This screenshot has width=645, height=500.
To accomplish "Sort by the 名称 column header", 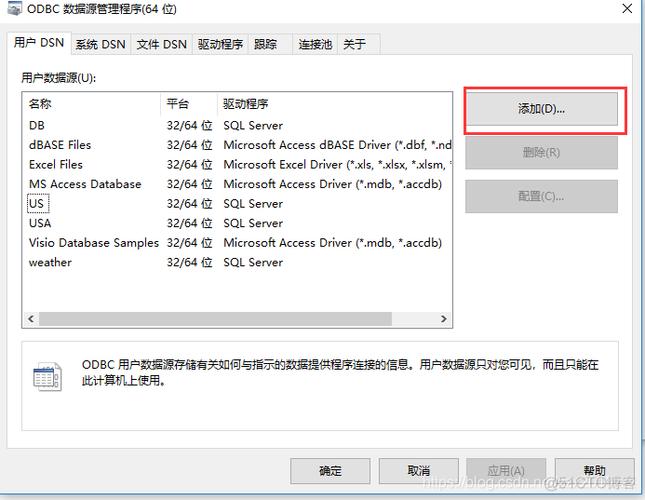I will point(93,104).
